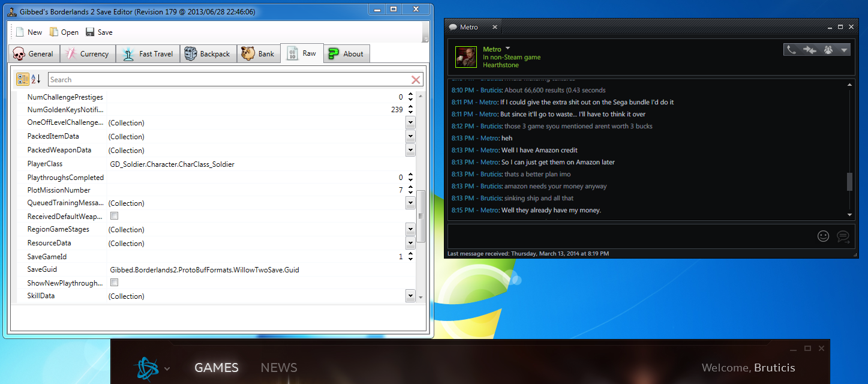Click the Battle.net logo icon
868x384 pixels.
(x=146, y=368)
